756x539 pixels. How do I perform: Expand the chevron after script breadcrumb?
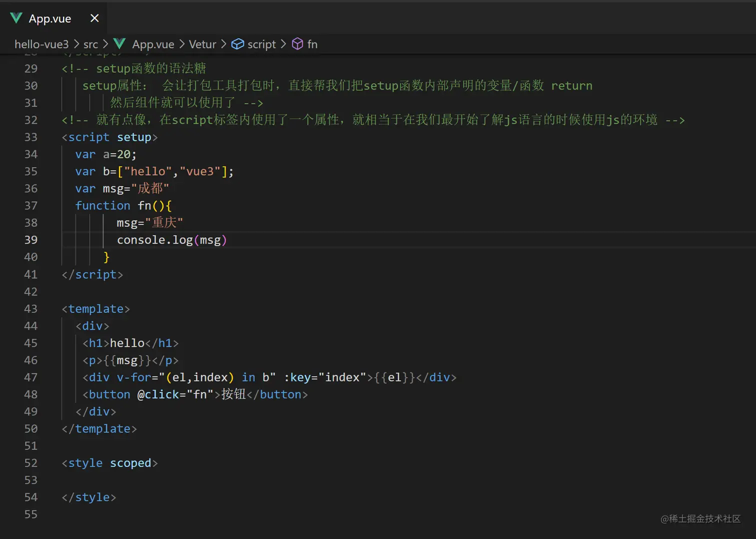pyautogui.click(x=283, y=44)
